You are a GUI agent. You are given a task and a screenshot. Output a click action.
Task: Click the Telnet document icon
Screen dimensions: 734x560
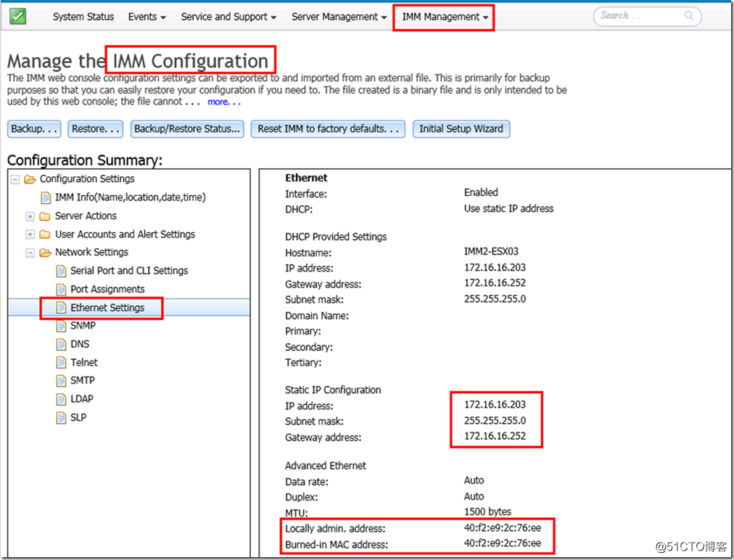[x=61, y=363]
